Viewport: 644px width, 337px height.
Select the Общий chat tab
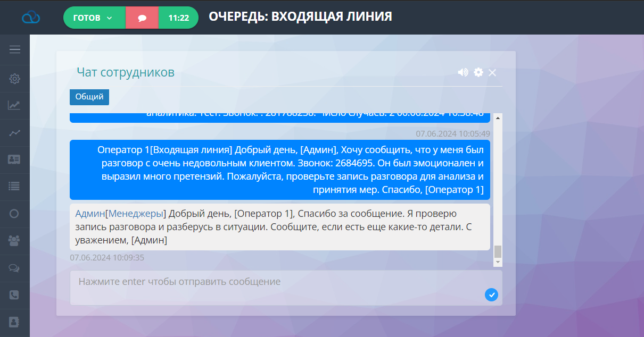[x=89, y=97]
